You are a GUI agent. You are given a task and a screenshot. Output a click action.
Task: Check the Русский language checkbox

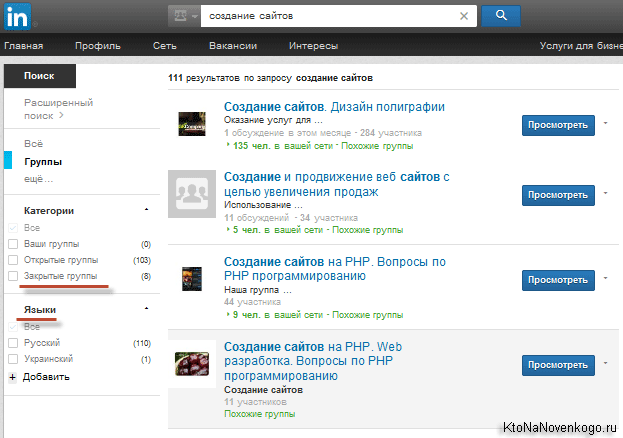tap(13, 343)
